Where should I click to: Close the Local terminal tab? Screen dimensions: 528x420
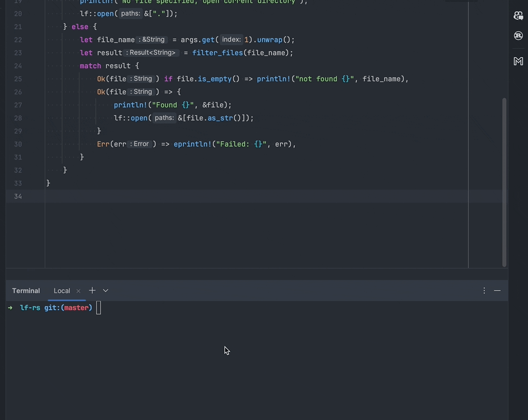(78, 291)
